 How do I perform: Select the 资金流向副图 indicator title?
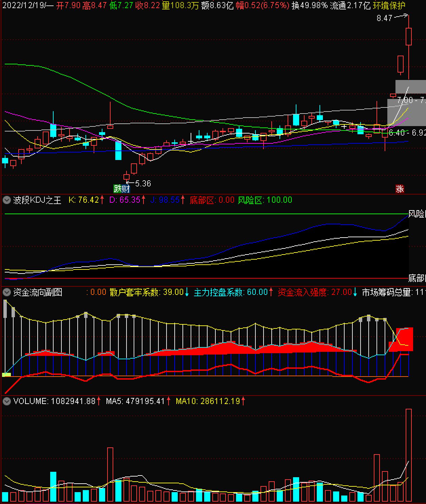(x=38, y=292)
